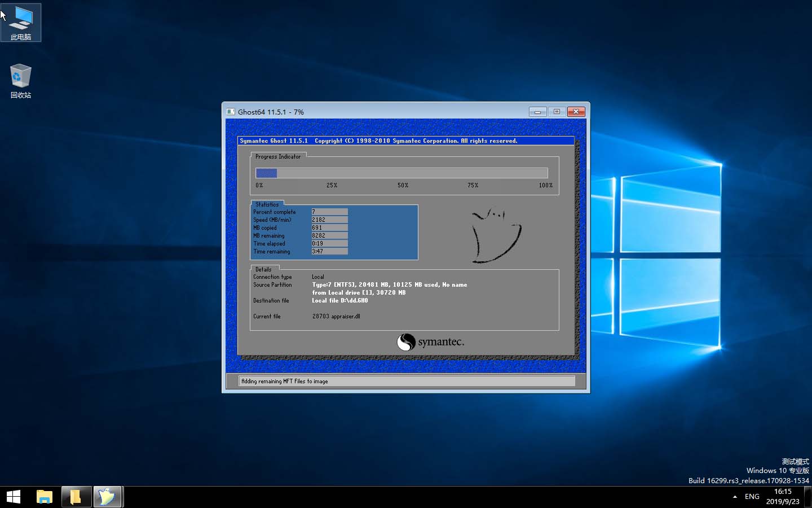Select the Time remaining value 3:47
812x508 pixels.
[329, 251]
